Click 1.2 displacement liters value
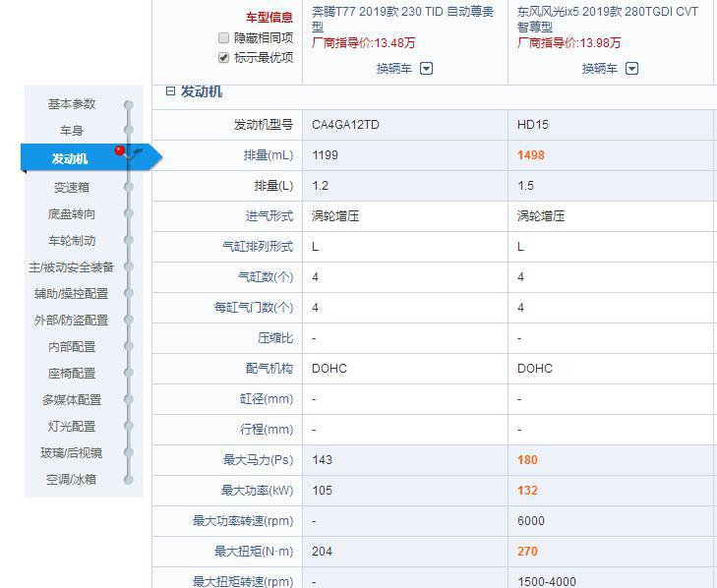Viewport: 717px width, 588px height. [320, 186]
